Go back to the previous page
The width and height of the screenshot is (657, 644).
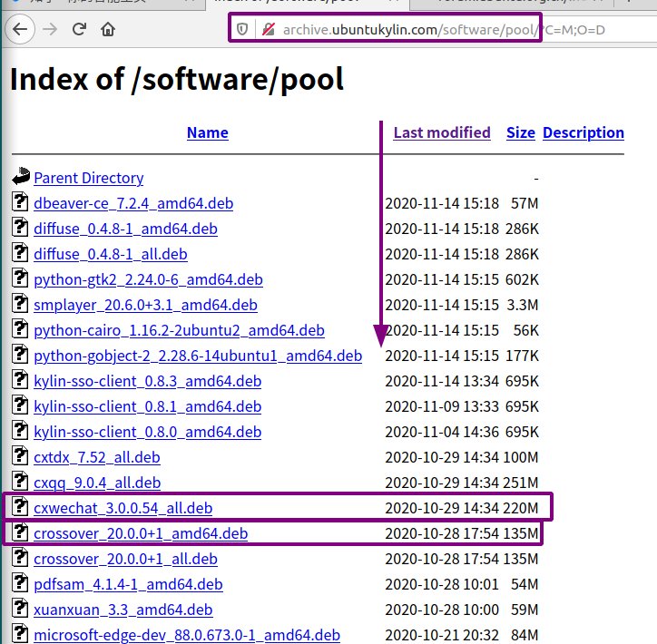pyautogui.click(x=20, y=29)
